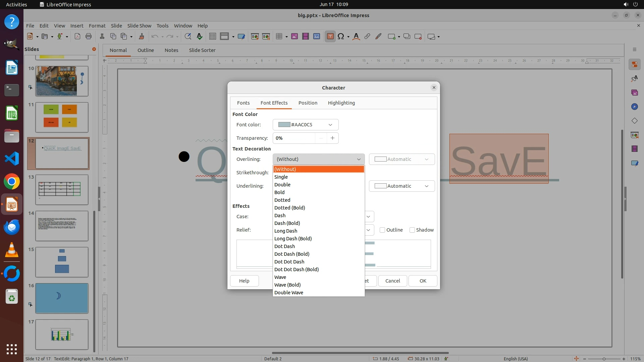This screenshot has width=644, height=362.
Task: Click the zoom slider in status bar
Action: click(x=604, y=359)
